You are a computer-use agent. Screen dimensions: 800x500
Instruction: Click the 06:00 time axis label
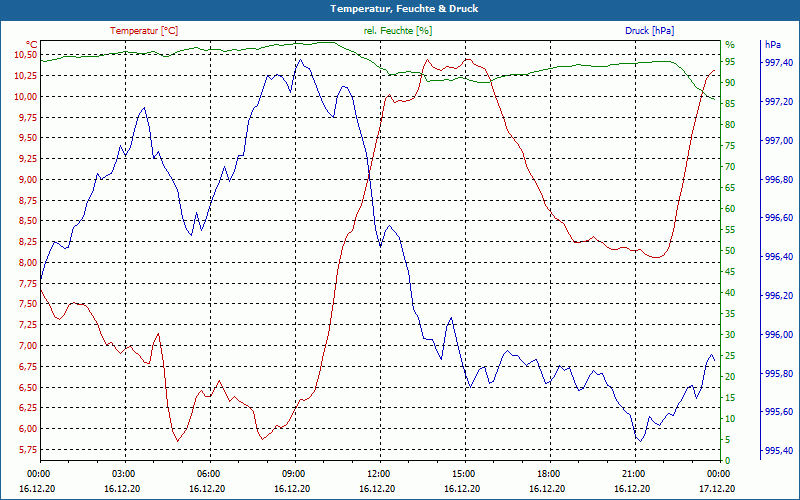click(x=207, y=473)
